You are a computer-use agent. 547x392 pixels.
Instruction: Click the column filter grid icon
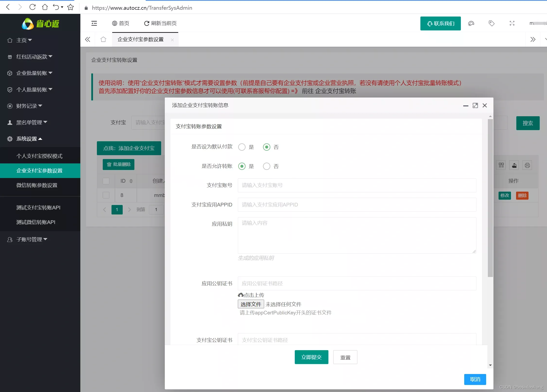(x=501, y=165)
